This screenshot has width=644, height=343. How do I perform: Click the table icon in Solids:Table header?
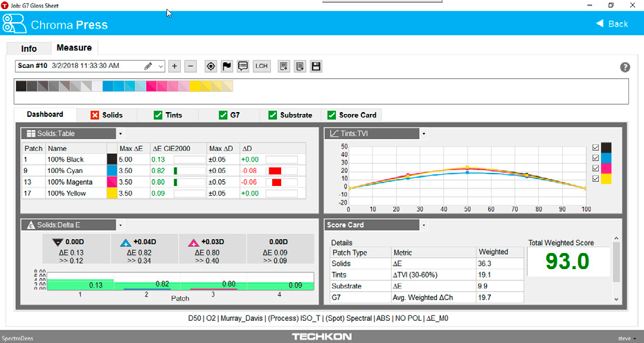(x=30, y=133)
